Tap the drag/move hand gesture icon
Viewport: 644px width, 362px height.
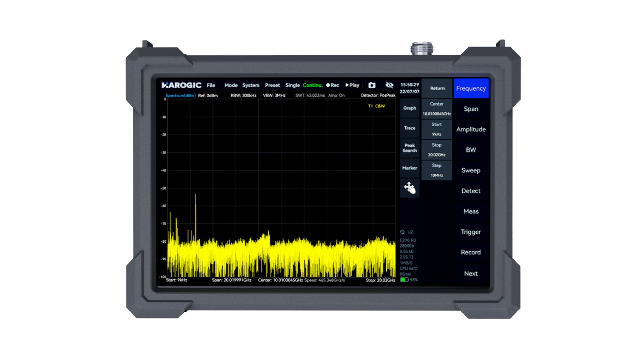click(410, 188)
